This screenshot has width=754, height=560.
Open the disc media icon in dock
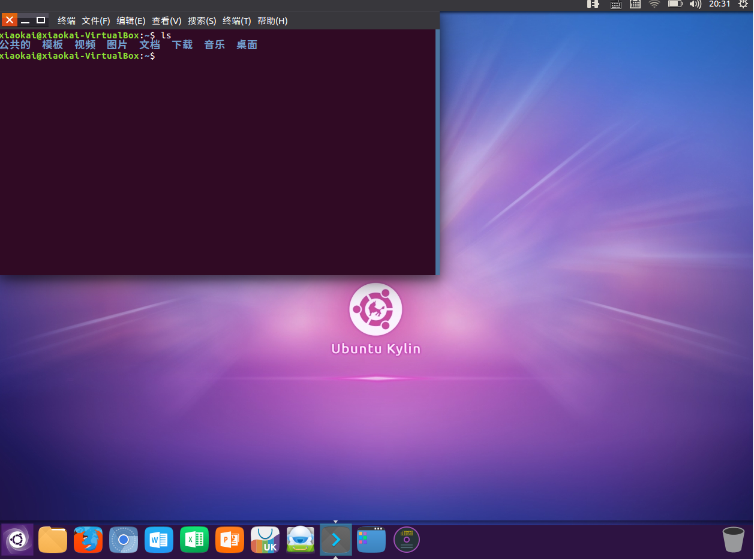click(407, 540)
